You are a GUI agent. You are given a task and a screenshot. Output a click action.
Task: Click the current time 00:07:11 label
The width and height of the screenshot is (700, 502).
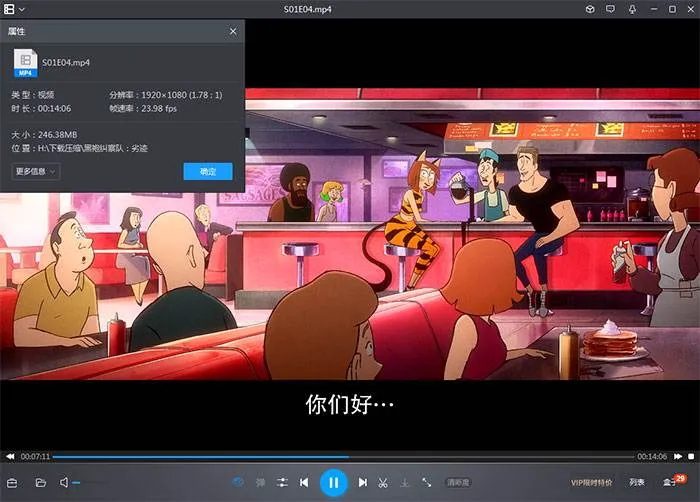(x=35, y=456)
